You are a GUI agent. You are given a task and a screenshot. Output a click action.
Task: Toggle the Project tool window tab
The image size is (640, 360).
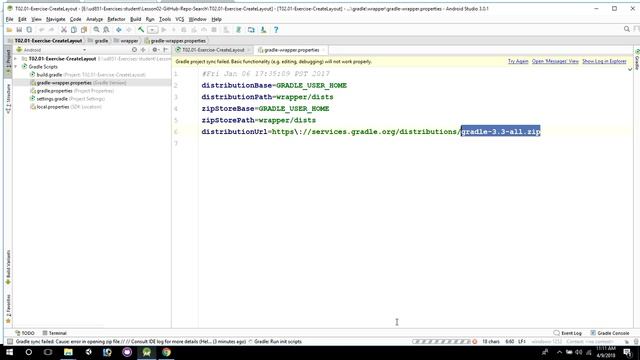point(8,62)
